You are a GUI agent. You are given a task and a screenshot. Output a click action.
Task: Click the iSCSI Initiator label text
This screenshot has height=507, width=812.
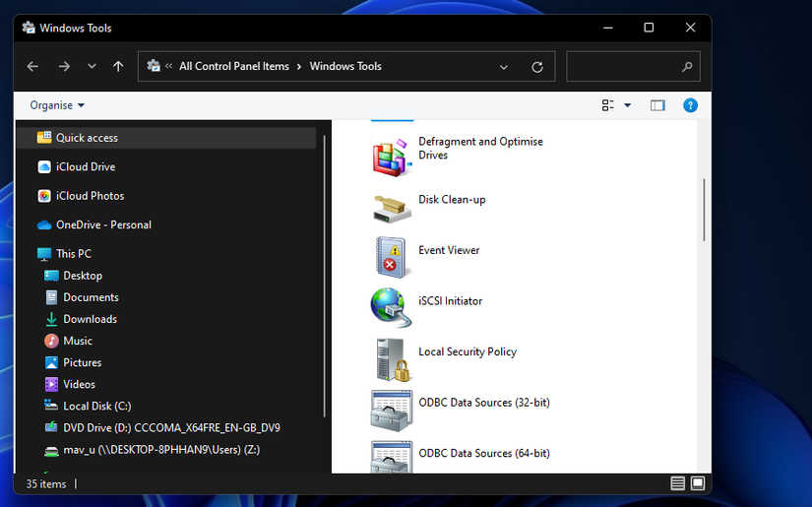click(450, 301)
